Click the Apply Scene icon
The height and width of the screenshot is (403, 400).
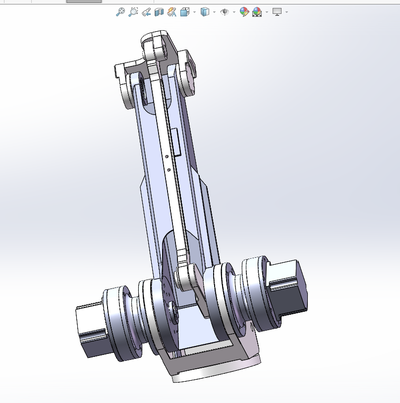257,12
